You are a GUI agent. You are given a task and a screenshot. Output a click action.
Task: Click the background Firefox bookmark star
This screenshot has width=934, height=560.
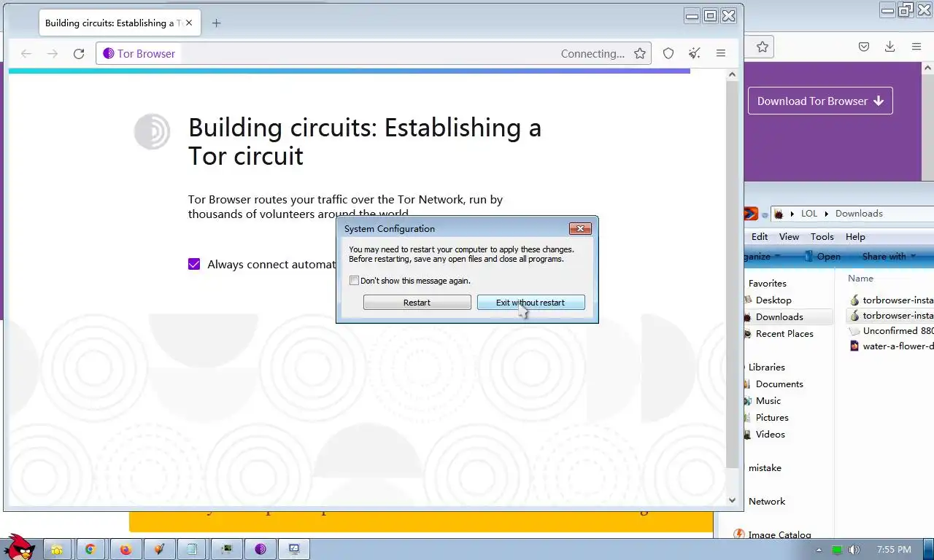[763, 47]
